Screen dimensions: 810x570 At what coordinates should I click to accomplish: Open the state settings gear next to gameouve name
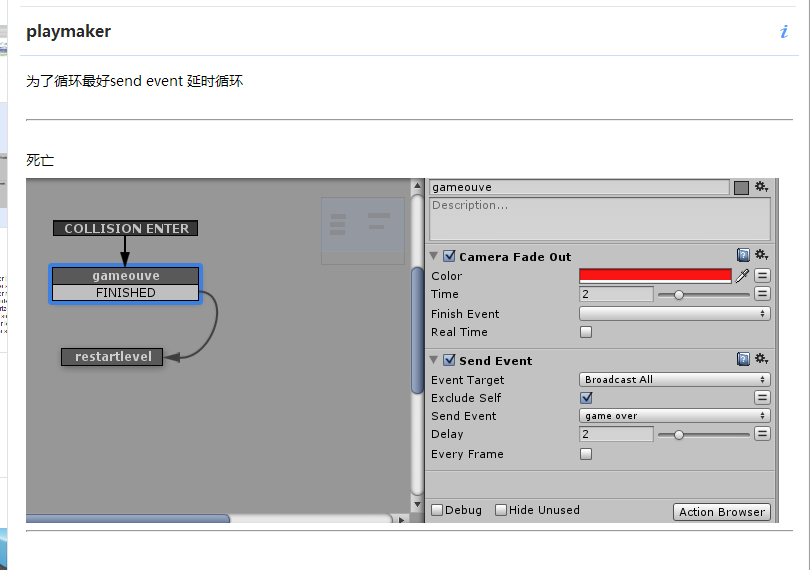pos(761,187)
